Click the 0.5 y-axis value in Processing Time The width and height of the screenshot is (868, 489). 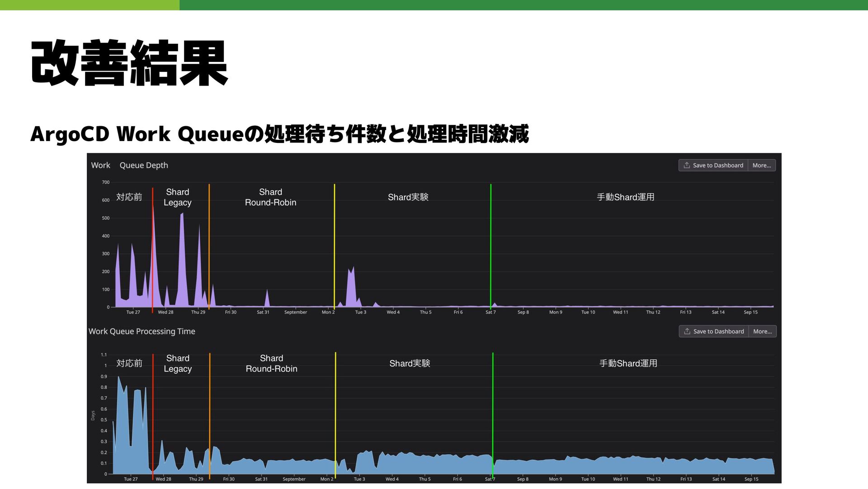pos(104,420)
